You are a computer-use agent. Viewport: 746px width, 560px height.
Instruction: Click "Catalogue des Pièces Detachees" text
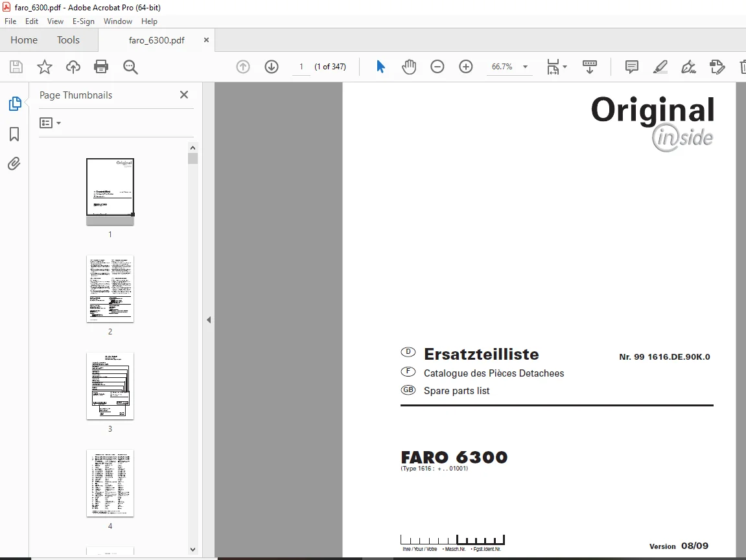click(x=494, y=373)
